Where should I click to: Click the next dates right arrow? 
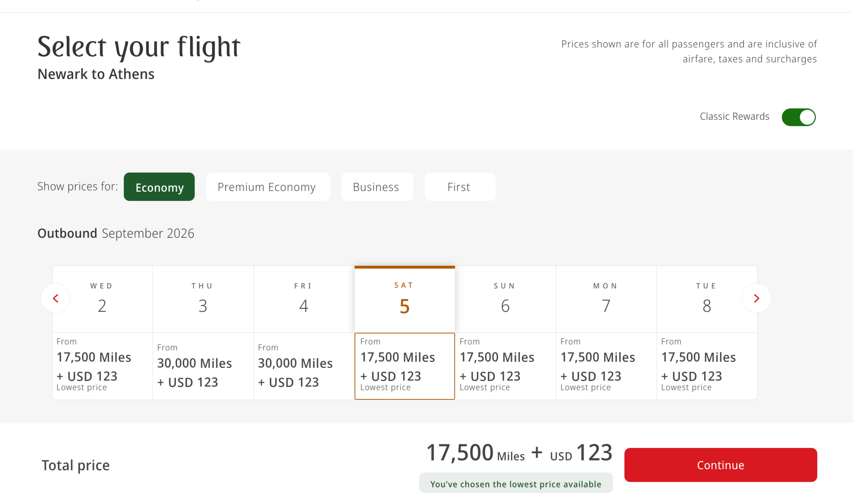coord(756,298)
